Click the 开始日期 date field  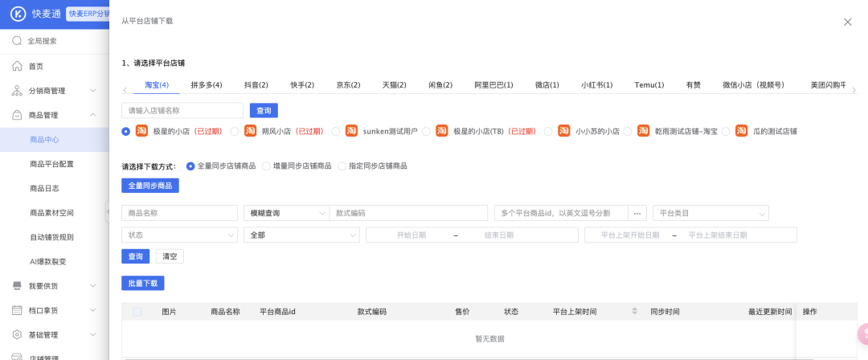point(411,235)
